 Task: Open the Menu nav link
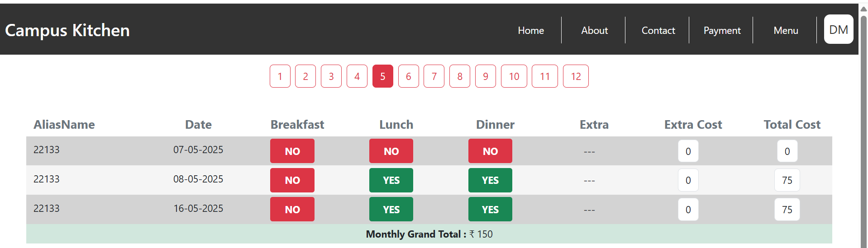point(786,30)
